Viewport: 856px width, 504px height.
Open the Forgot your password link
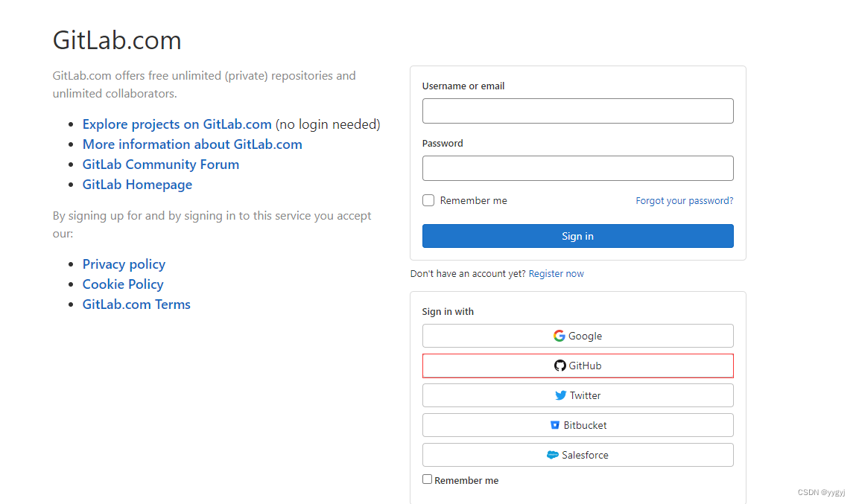coord(684,201)
